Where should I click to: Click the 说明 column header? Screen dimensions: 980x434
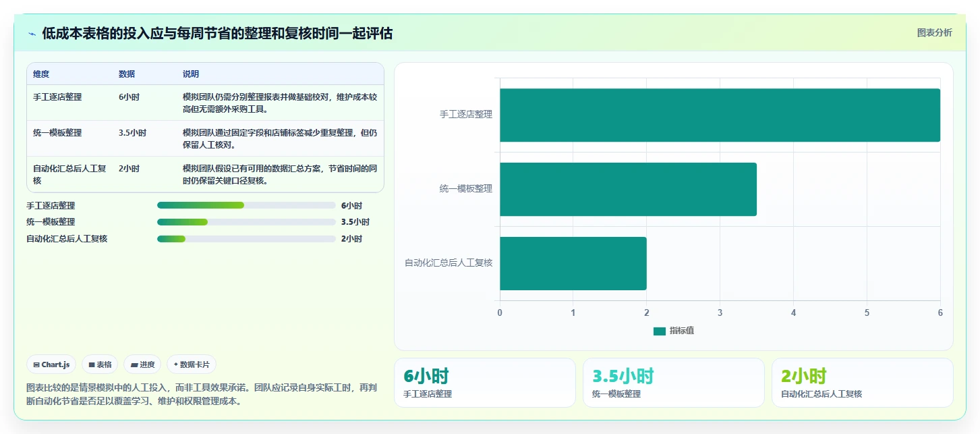[191, 74]
